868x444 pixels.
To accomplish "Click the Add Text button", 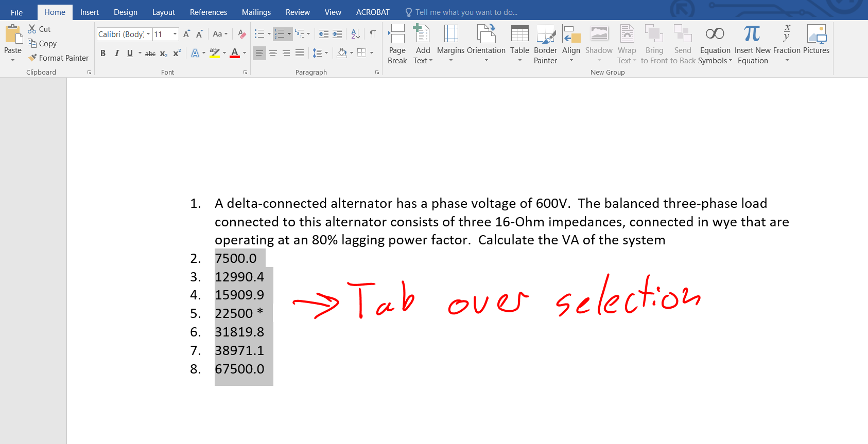I will 423,44.
